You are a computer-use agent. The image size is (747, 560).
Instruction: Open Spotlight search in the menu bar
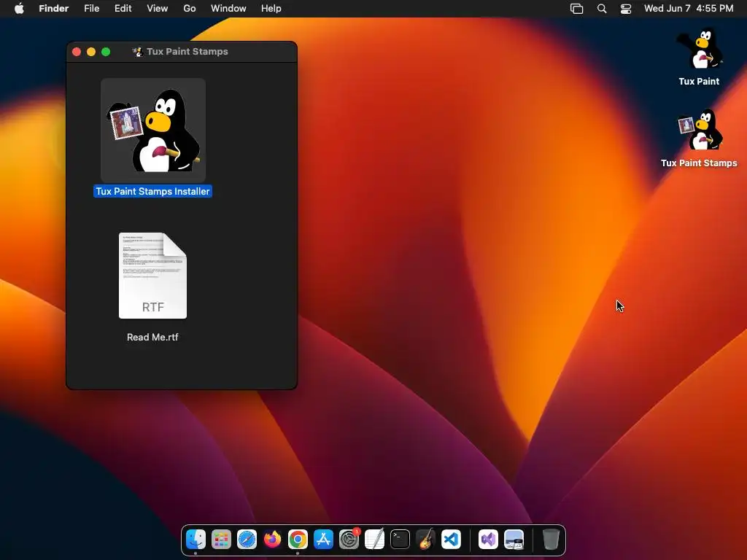point(602,9)
